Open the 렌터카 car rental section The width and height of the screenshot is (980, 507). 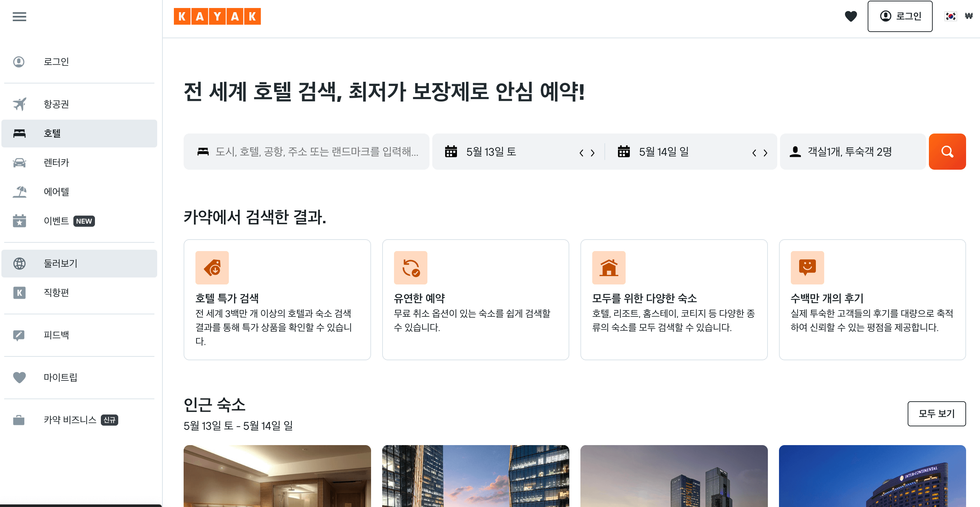(19, 162)
